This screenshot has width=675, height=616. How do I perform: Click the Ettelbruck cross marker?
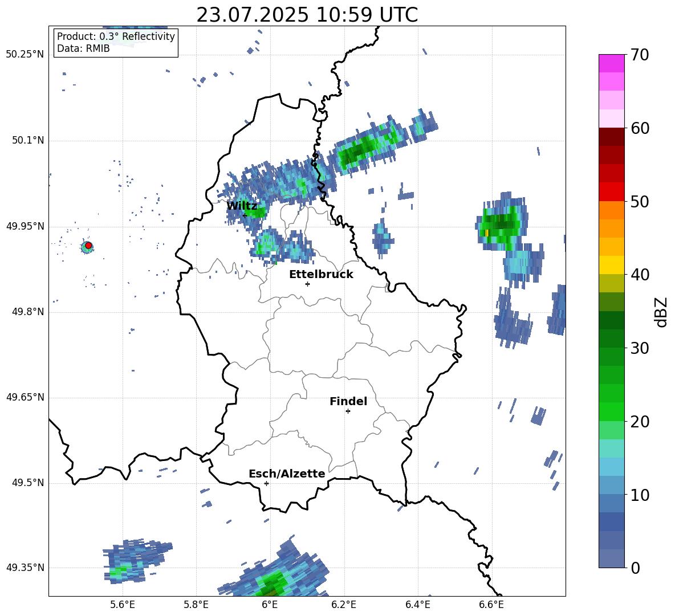point(307,284)
